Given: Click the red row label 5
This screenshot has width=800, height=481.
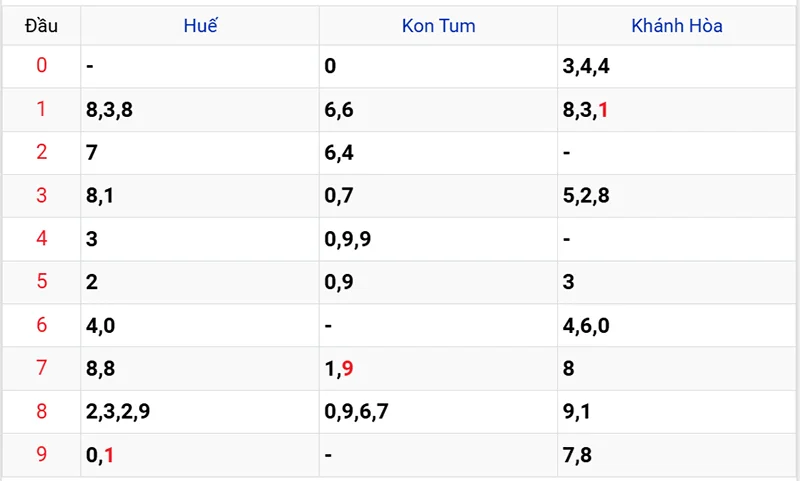Looking at the screenshot, I should point(41,282).
